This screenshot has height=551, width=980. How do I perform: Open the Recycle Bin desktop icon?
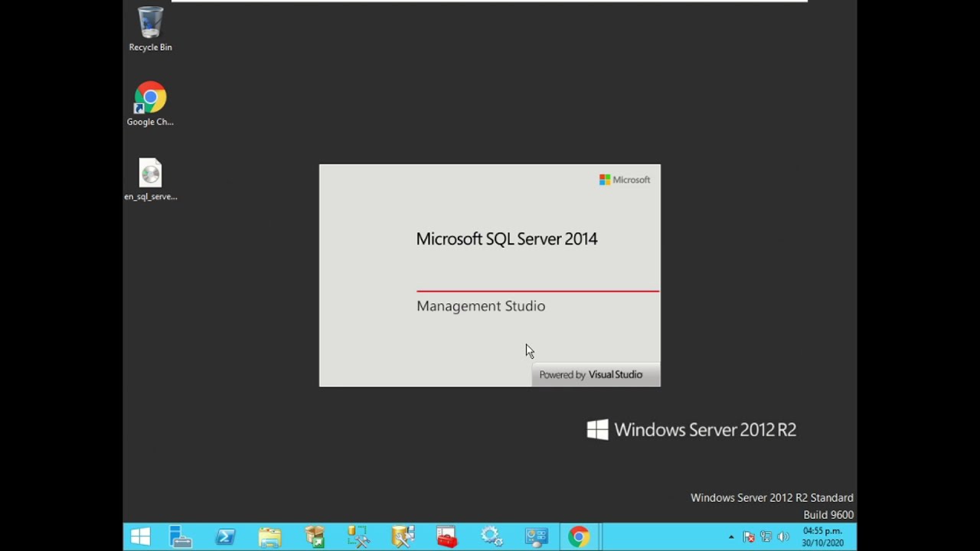point(150,29)
